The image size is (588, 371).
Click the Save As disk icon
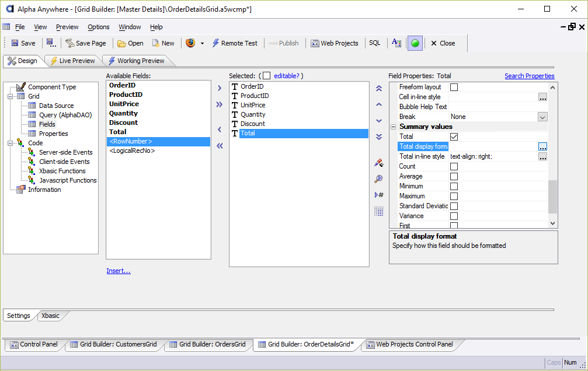pyautogui.click(x=51, y=43)
